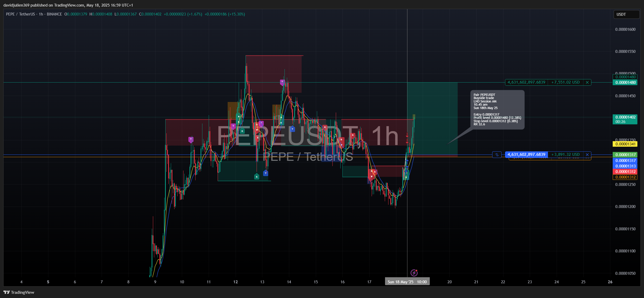
Task: Click the filled green 0.00001480 price label
Action: tap(626, 83)
